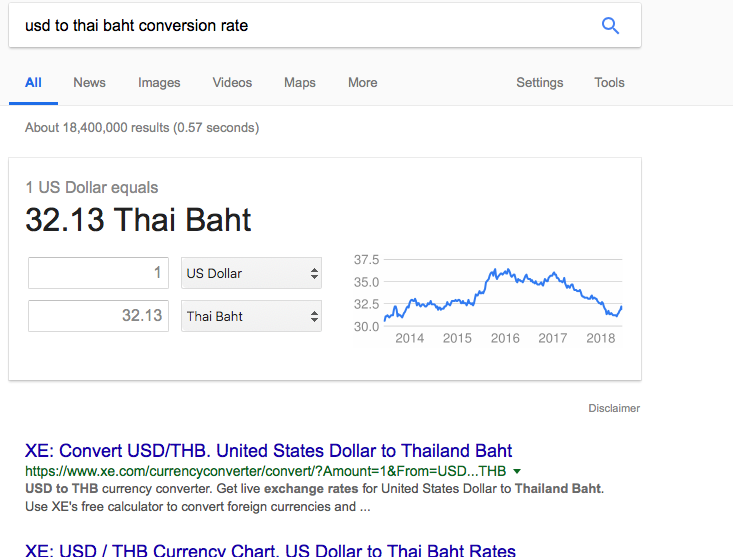Image resolution: width=733 pixels, height=557 pixels.
Task: Go to the Maps tab
Action: pyautogui.click(x=299, y=83)
